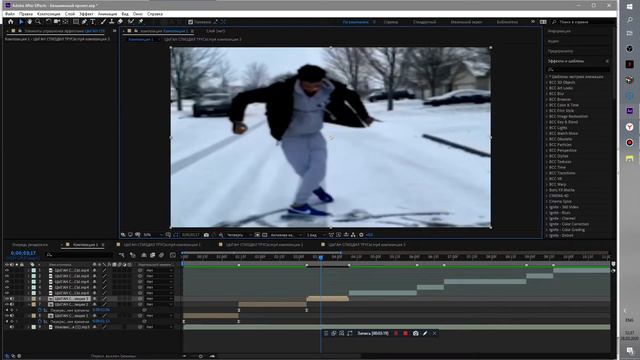The width and height of the screenshot is (640, 360).
Task: Hide layer 5 with its eye icon
Action: [x=7, y=293]
